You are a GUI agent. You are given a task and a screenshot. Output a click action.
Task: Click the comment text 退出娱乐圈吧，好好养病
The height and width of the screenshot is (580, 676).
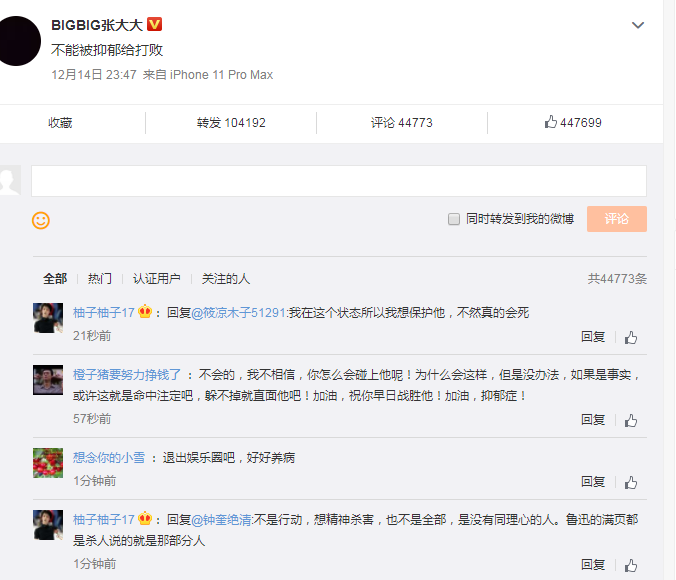[228, 457]
